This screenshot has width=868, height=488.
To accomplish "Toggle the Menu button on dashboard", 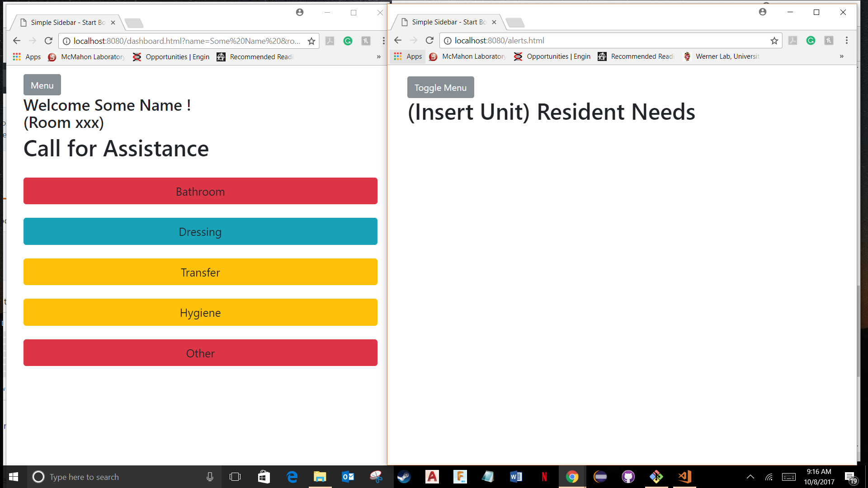I will [42, 85].
